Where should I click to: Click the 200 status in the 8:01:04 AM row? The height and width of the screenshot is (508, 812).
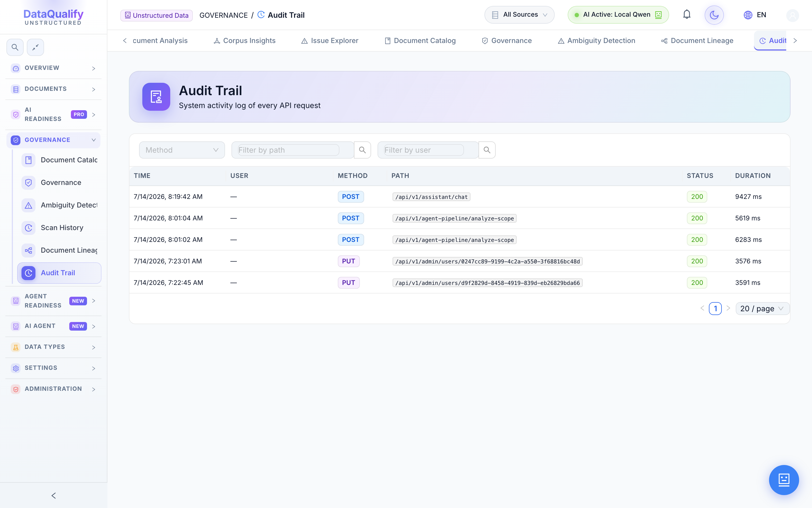tap(697, 218)
